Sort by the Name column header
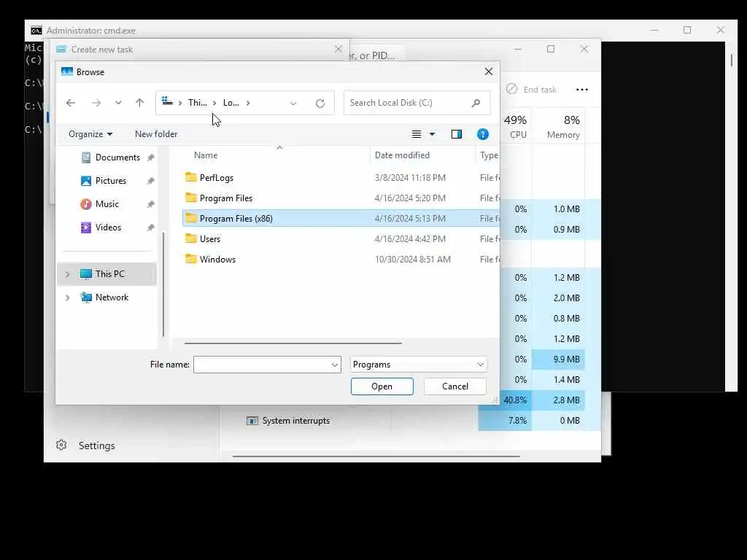This screenshot has height=560, width=747. (206, 155)
